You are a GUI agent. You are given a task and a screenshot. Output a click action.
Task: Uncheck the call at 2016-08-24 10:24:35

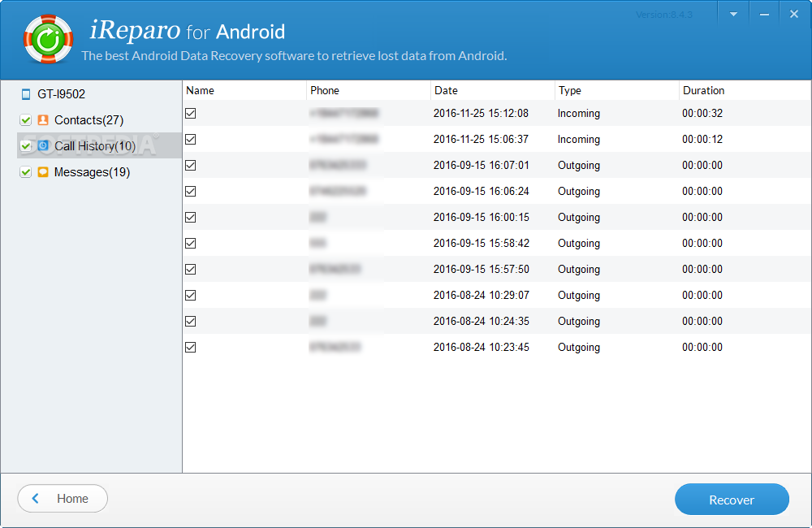click(191, 321)
